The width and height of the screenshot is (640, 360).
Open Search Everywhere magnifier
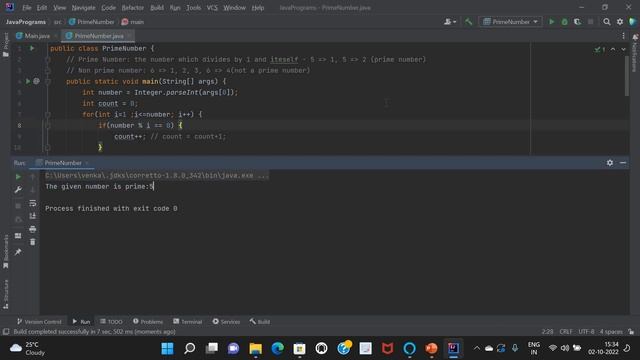[x=607, y=22]
